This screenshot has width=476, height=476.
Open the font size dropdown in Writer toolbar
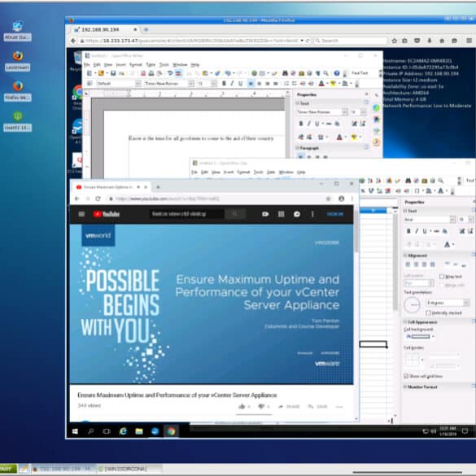(214, 83)
